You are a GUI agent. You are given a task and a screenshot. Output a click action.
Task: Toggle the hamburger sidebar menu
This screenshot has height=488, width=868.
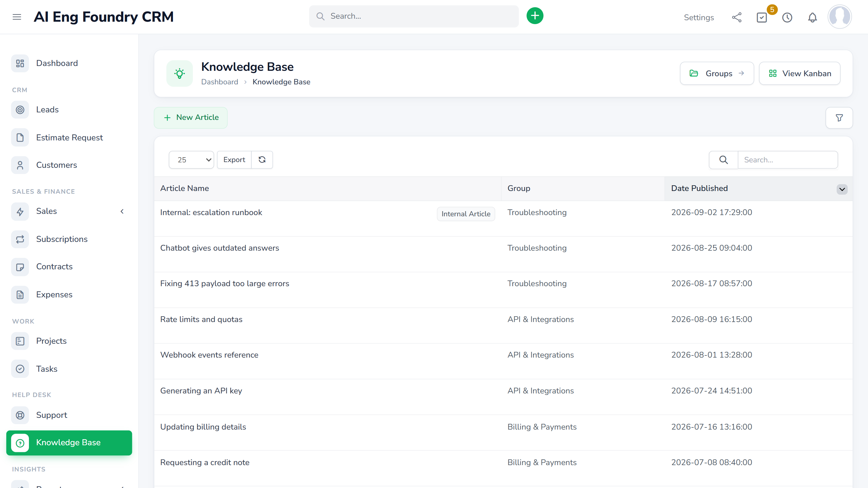pyautogui.click(x=17, y=17)
